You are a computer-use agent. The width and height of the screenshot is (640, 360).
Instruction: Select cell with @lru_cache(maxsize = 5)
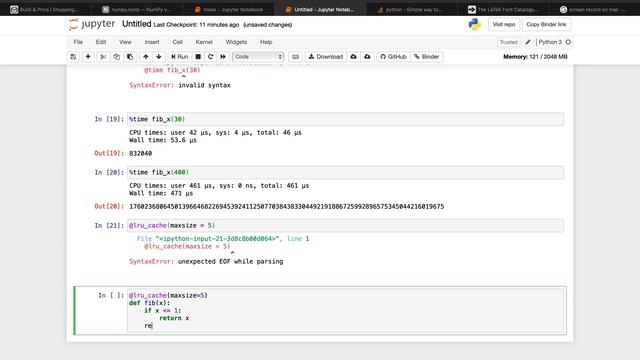[x=345, y=225]
